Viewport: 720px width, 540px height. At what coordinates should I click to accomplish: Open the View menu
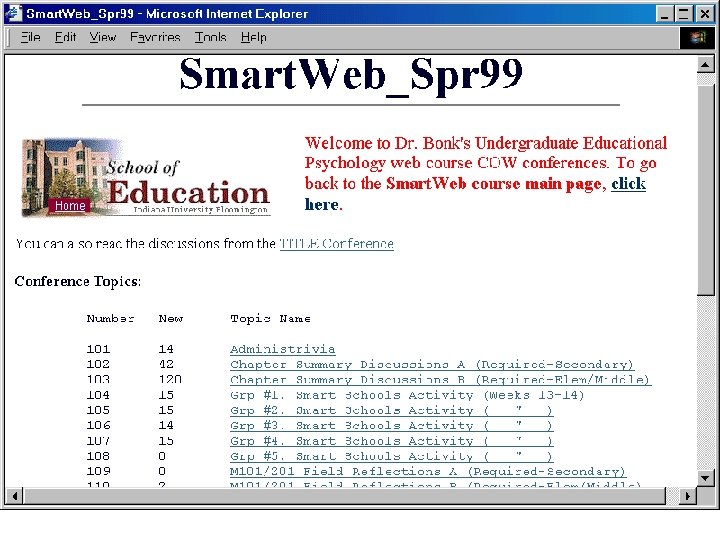102,37
